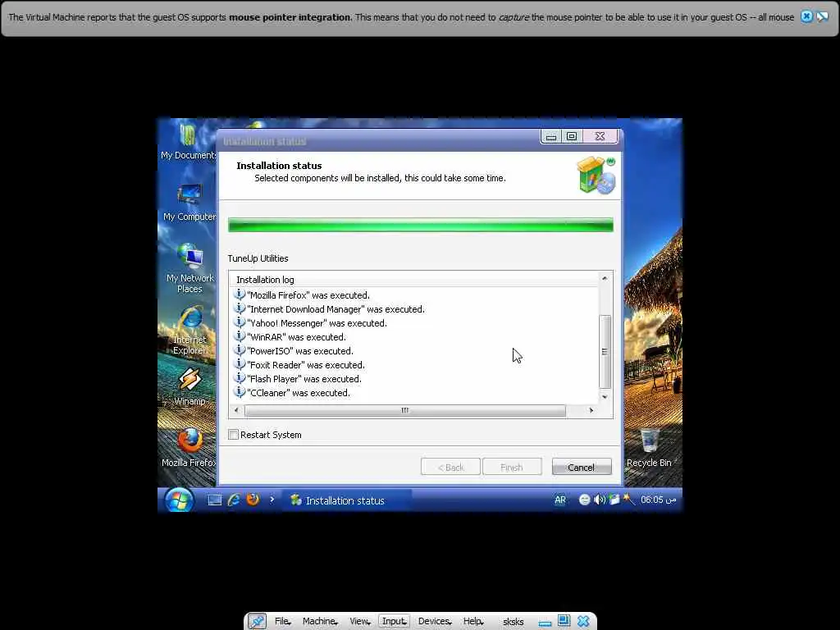Open My Network Places desktop icon

(x=189, y=268)
